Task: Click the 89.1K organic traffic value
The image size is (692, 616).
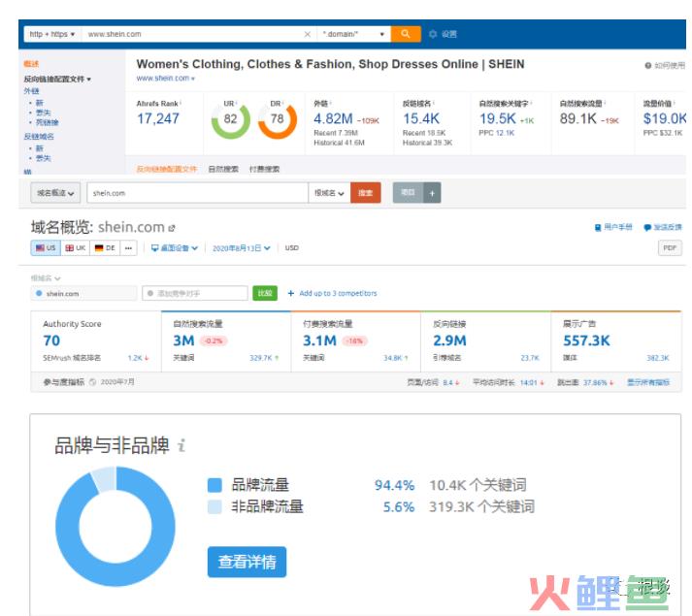Action: tap(577, 118)
